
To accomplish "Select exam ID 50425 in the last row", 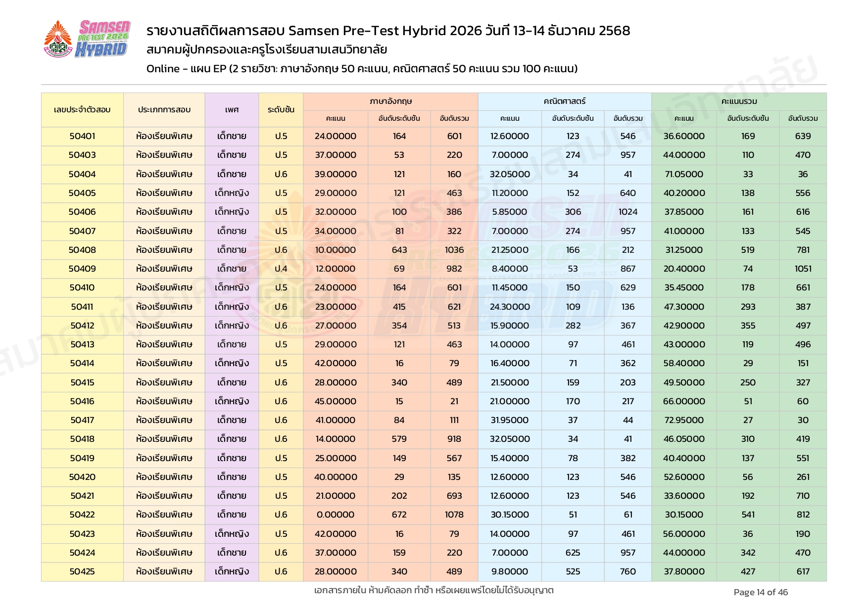I will pos(82,571).
